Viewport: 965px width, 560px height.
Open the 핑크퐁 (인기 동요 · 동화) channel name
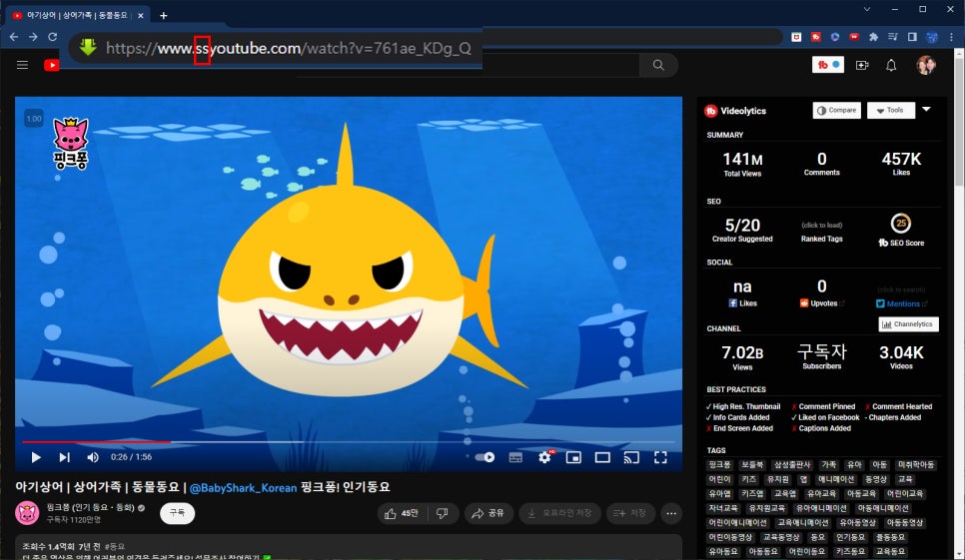point(91,508)
